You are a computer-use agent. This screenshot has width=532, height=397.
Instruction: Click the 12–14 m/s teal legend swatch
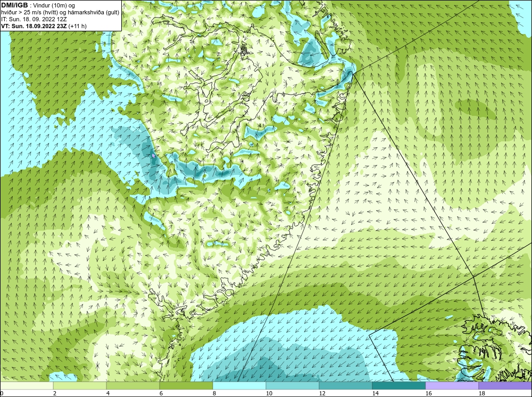(346, 385)
